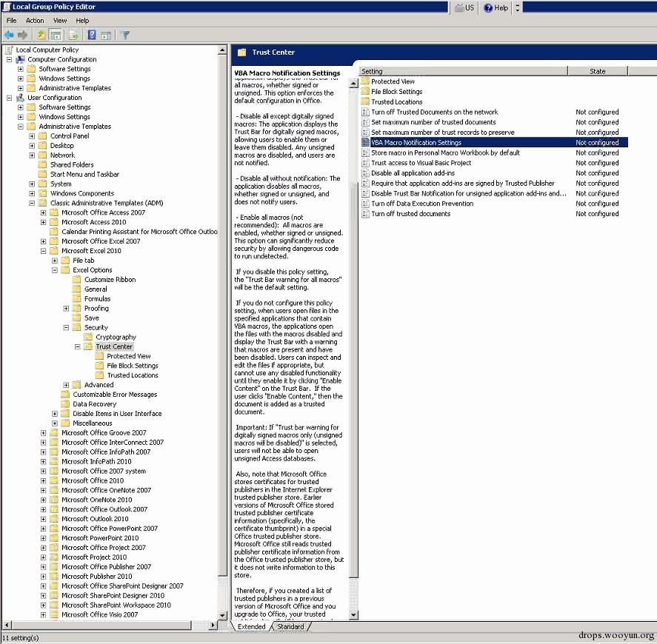Switch to the Standard tab
The height and width of the screenshot is (644, 657).
point(290,626)
